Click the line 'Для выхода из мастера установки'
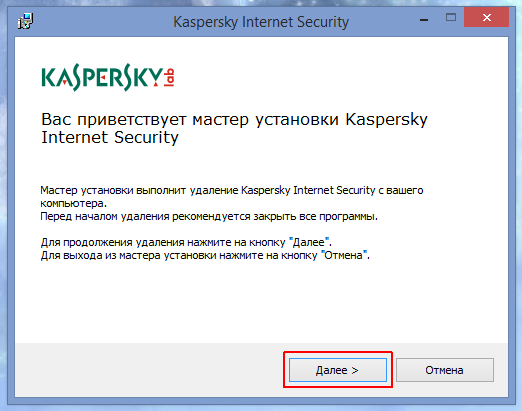Screen dimensions: 522x411 coord(205,255)
